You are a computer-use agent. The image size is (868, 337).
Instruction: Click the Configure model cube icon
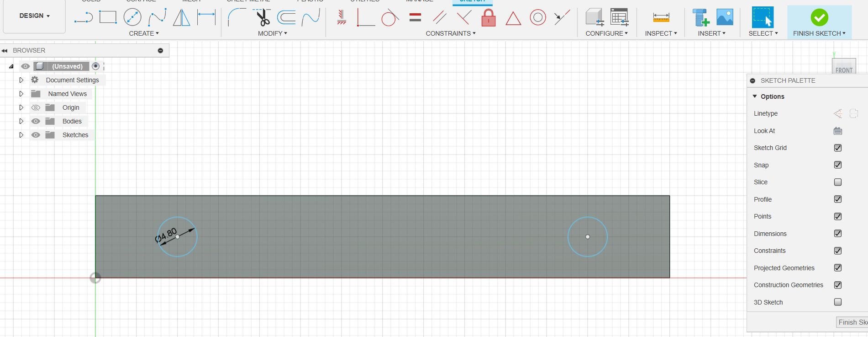(594, 17)
